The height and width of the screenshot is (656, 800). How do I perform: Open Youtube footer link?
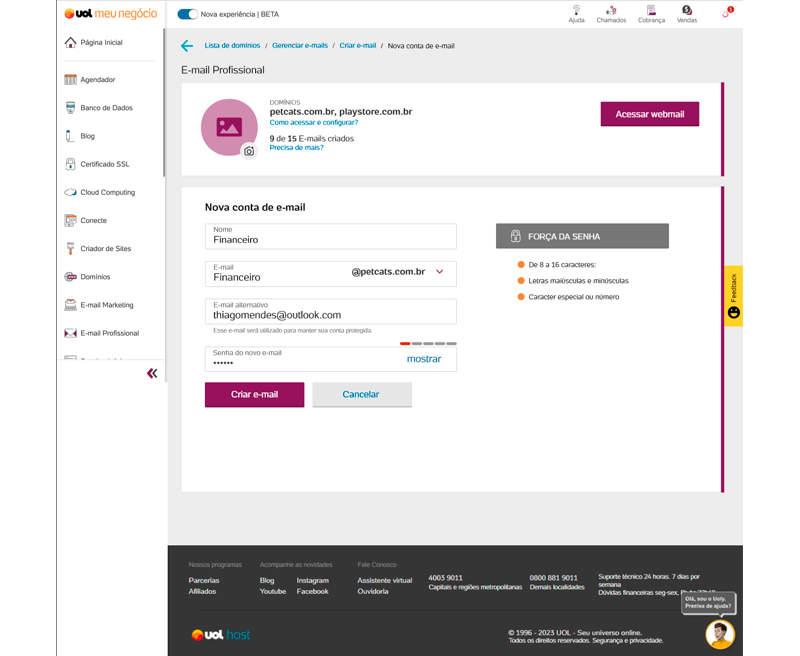pos(273,591)
